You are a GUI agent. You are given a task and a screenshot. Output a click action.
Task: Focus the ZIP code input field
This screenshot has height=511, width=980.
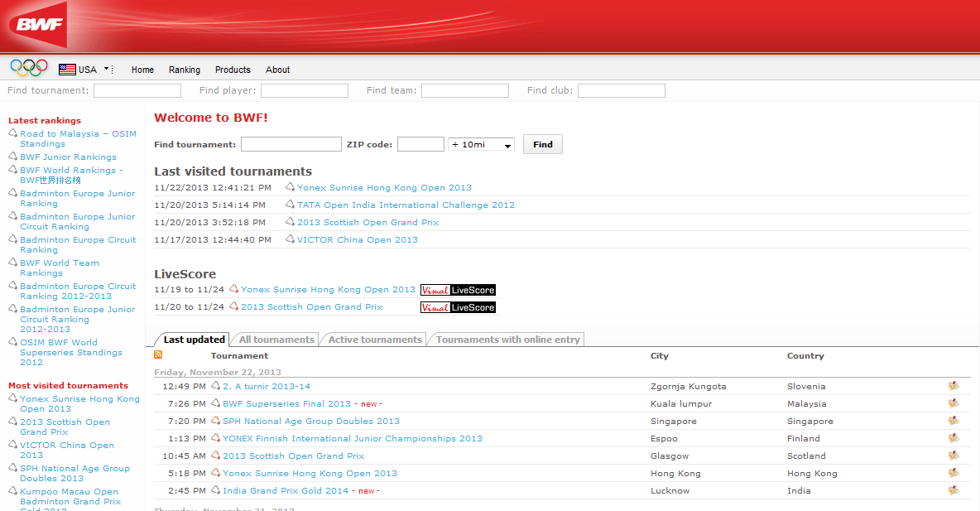tap(420, 144)
